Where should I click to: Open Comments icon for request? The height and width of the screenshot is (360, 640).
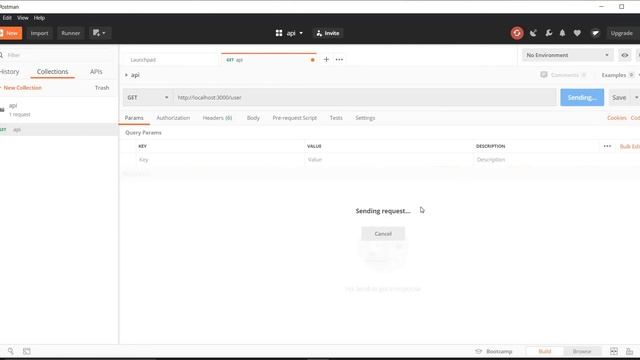coord(544,75)
